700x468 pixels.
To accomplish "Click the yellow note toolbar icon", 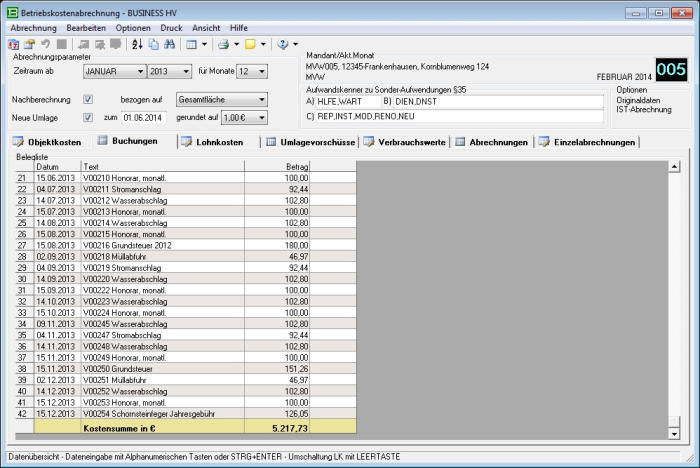I will [250, 44].
